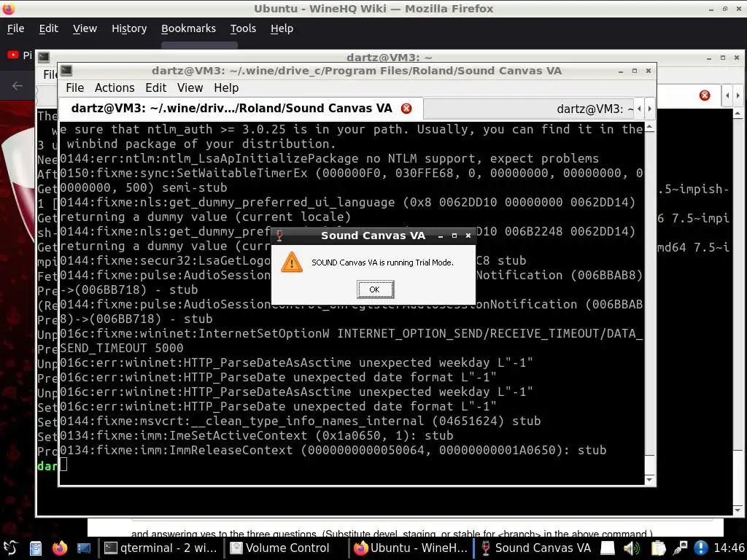
Task: Switch to qterminal taskbar entry
Action: [160, 548]
